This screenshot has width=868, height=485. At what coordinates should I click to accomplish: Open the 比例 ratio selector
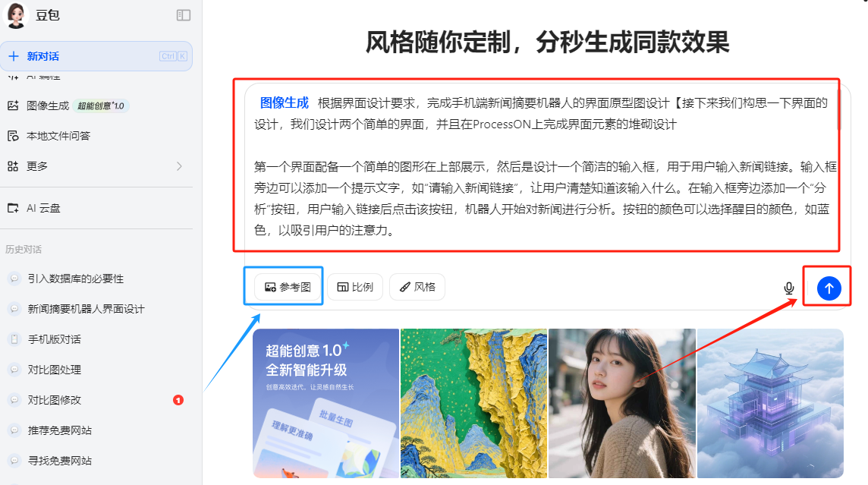tap(355, 287)
